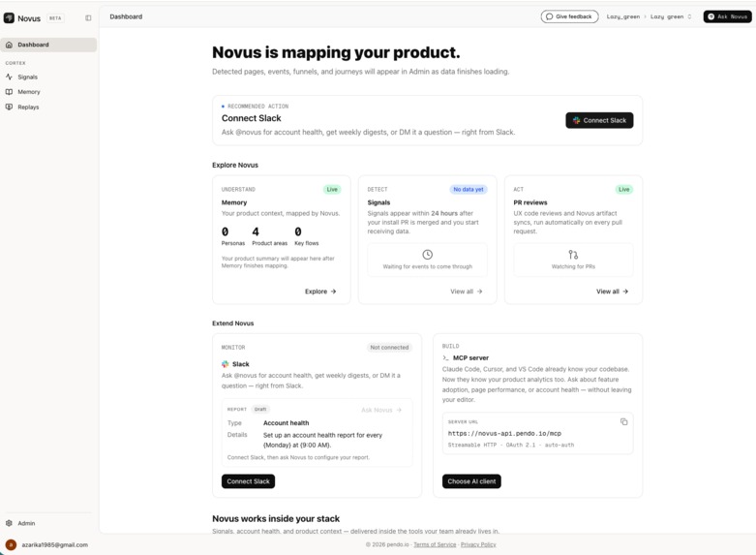Click the 4 Product areas count
This screenshot has width=756, height=555.
[269, 236]
